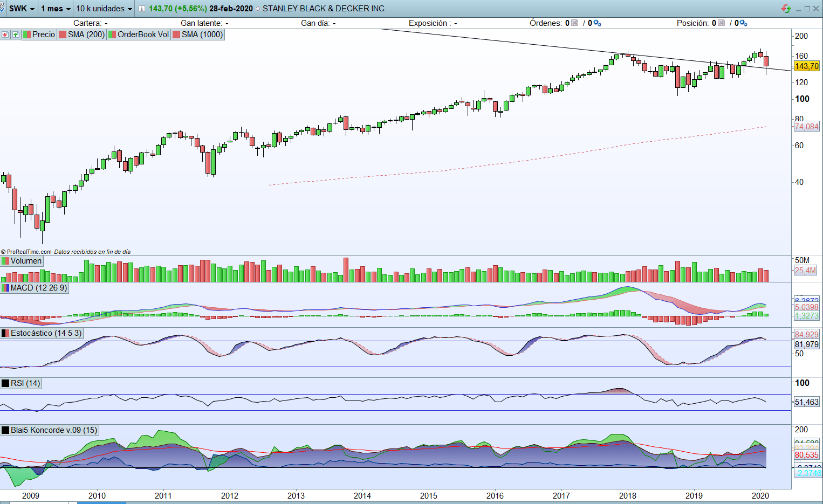Screen dimensions: 823x504
Task: Click the 81,979 stochastic value label
Action: [806, 344]
